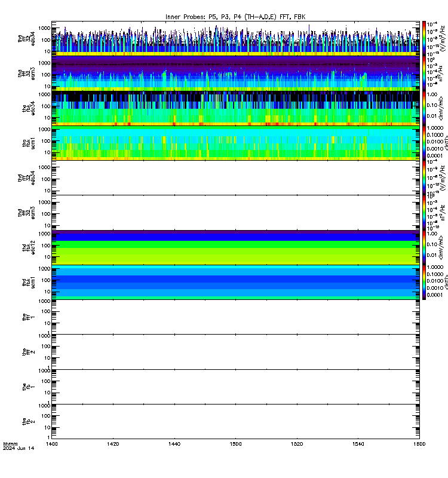Click the 'hhmm' axis unit label
The height and width of the screenshot is (478, 448).
pyautogui.click(x=10, y=444)
